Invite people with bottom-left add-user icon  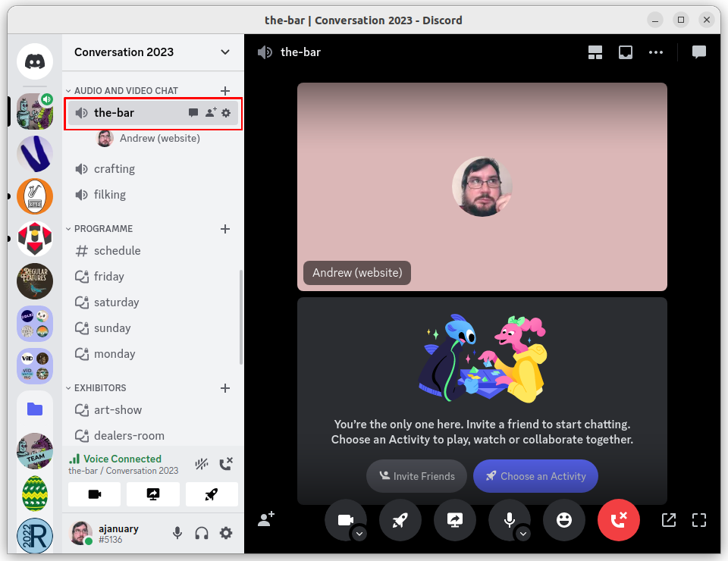pos(266,519)
